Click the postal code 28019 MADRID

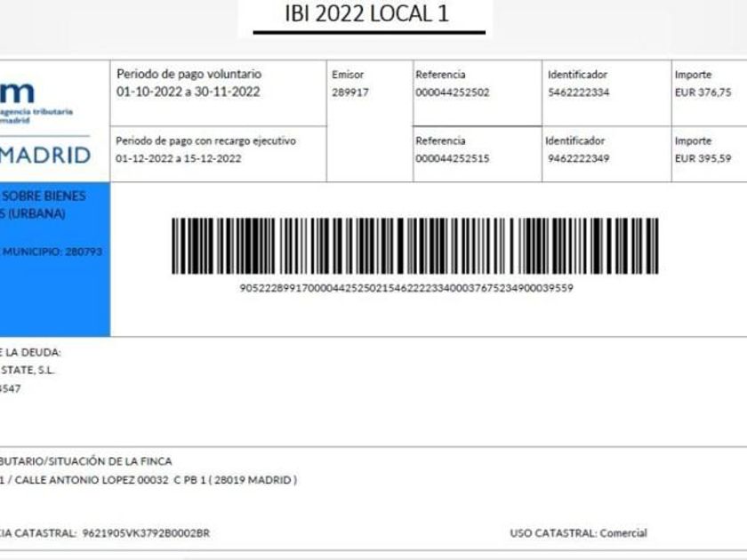pos(253,479)
